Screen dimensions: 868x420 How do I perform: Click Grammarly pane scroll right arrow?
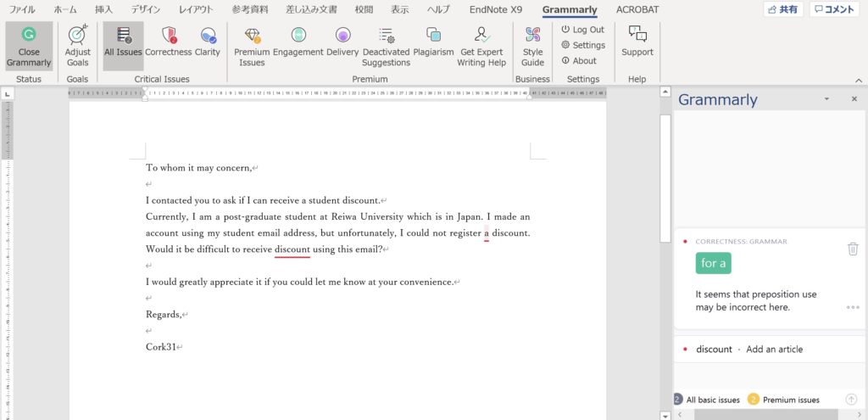tap(860, 414)
